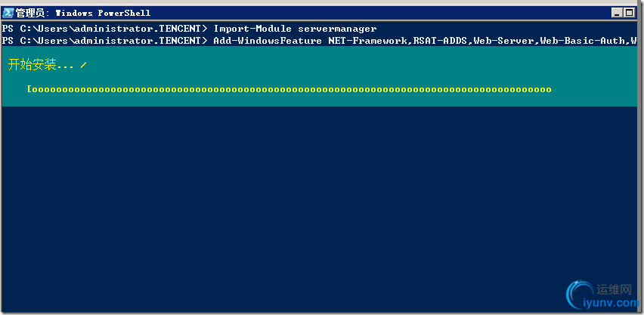Click the Web-Server feature name
This screenshot has height=315, width=644.
click(504, 41)
